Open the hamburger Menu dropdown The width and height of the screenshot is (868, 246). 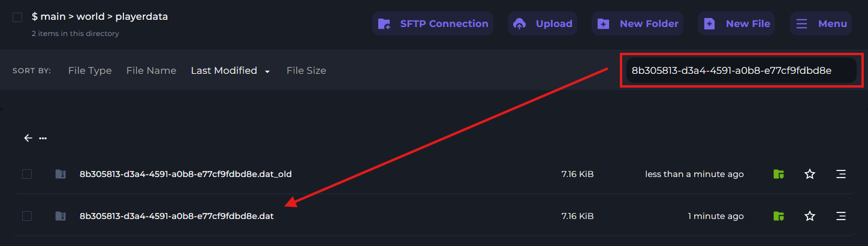tap(821, 24)
